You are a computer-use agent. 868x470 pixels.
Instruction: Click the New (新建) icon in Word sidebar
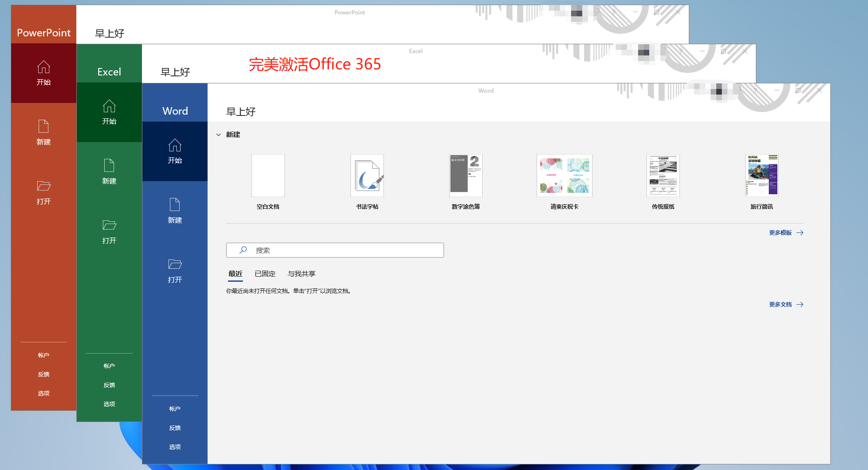[x=175, y=204]
